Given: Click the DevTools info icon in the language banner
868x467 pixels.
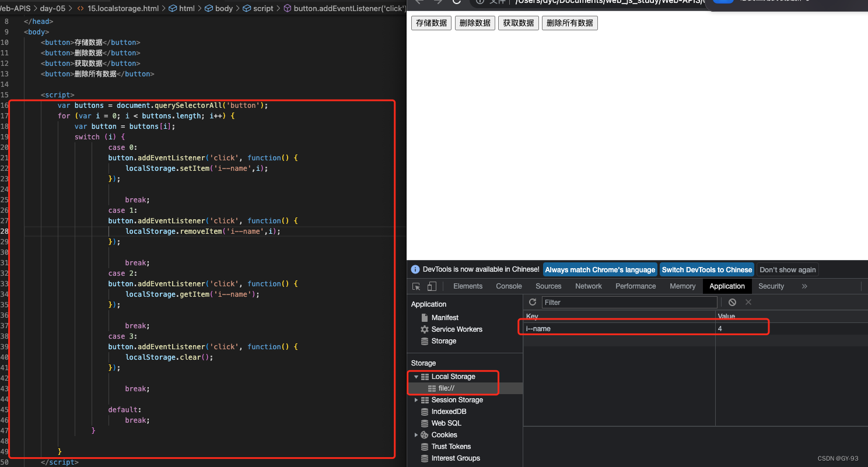Looking at the screenshot, I should click(x=415, y=269).
